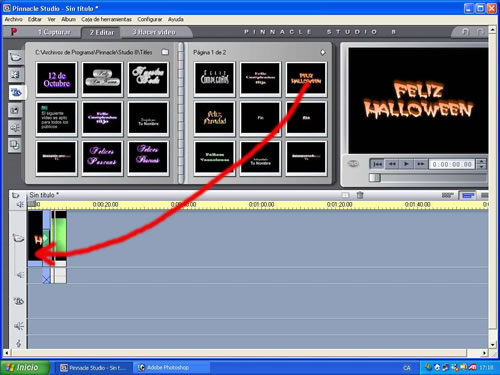500x375 pixels.
Task: Click the player scrubber slider handle
Action: [375, 178]
